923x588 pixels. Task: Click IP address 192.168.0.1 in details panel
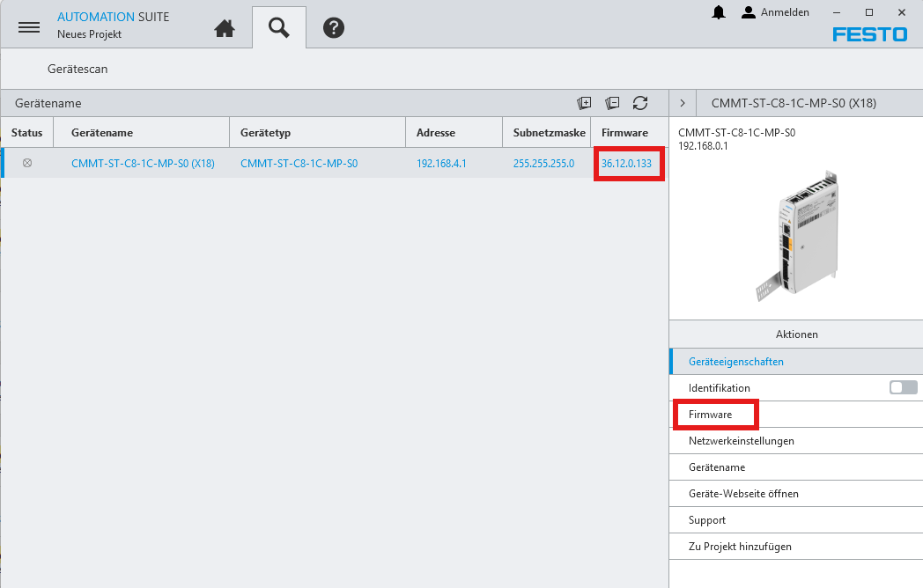coord(703,146)
